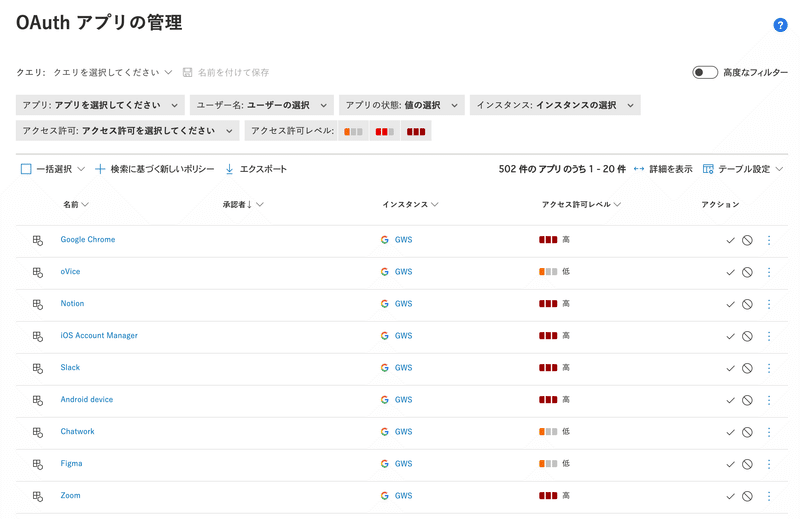This screenshot has height=519, width=800.
Task: Open the アプリ filter dropdown
Action: [x=100, y=105]
